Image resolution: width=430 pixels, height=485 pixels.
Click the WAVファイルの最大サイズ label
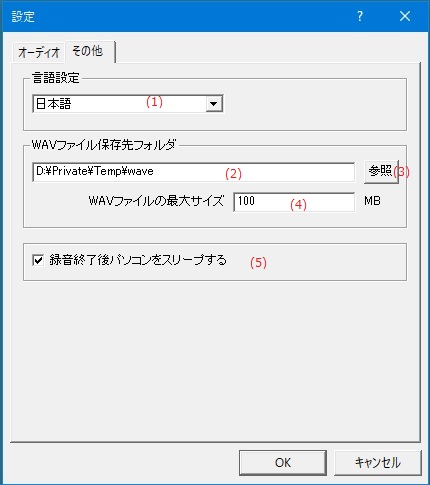(x=156, y=201)
